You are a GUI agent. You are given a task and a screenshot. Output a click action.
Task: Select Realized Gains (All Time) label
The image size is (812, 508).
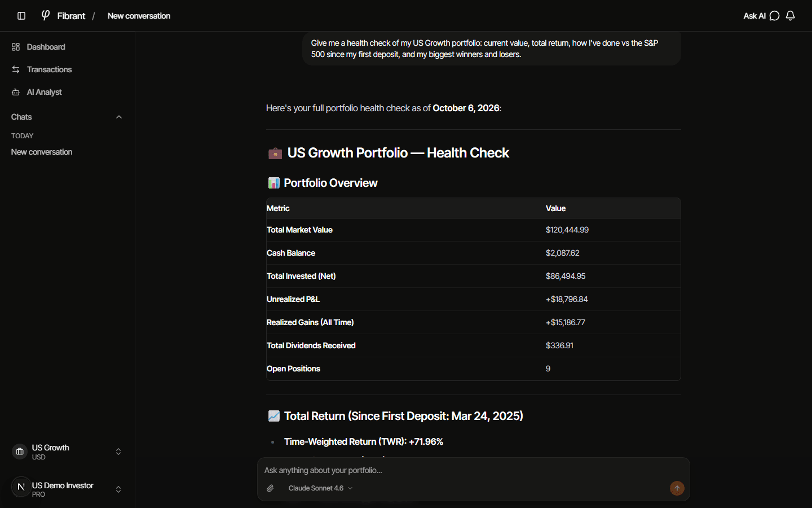tap(310, 322)
